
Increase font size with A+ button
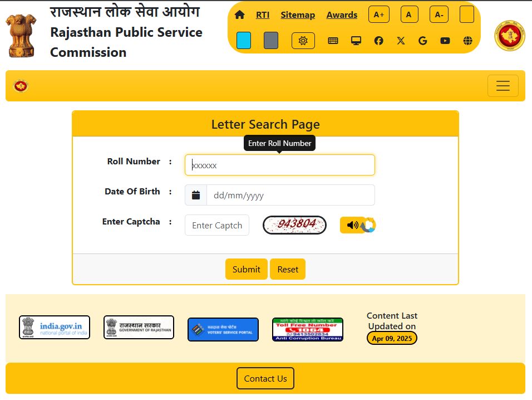pos(379,14)
